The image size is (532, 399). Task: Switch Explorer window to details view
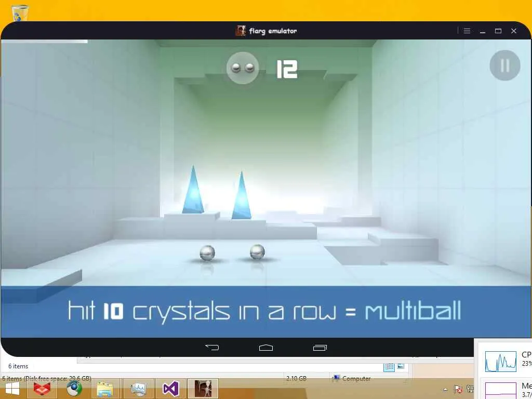pos(389,367)
